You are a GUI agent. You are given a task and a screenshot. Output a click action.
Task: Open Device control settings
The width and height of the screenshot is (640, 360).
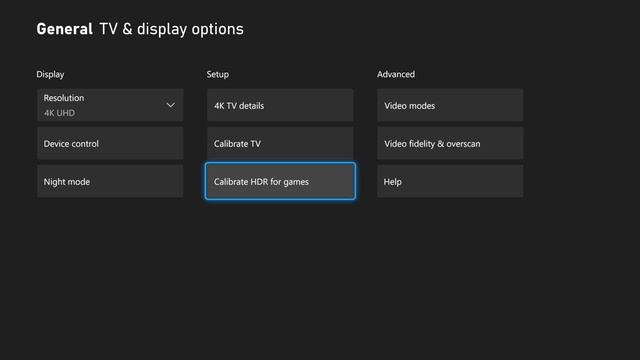click(110, 143)
